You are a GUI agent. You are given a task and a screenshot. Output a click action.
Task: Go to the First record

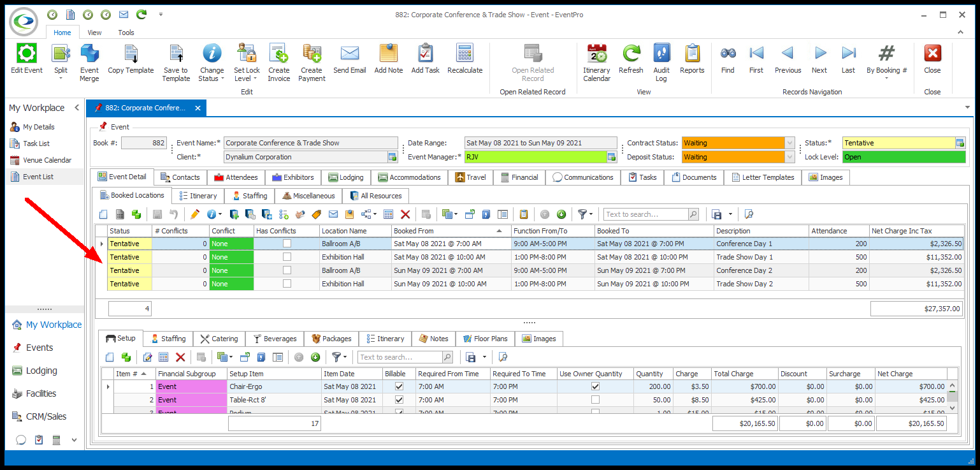756,54
